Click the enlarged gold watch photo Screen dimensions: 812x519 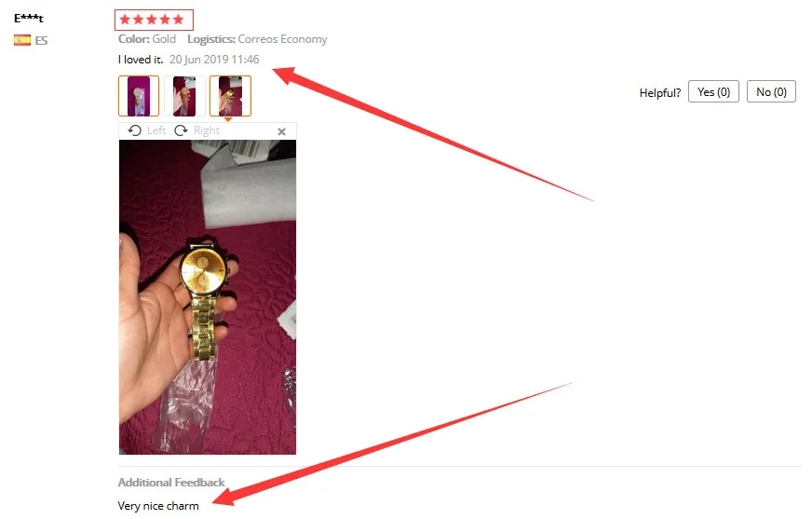pos(208,297)
